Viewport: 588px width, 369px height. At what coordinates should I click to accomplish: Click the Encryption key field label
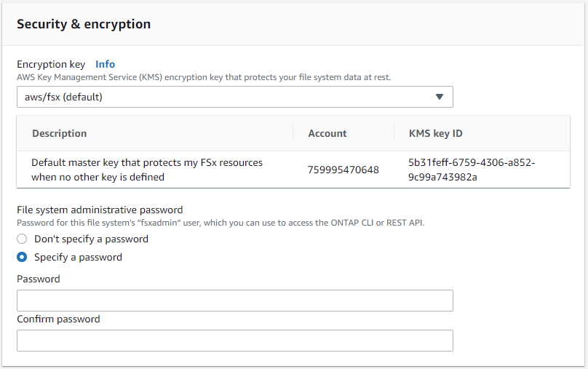(x=51, y=64)
